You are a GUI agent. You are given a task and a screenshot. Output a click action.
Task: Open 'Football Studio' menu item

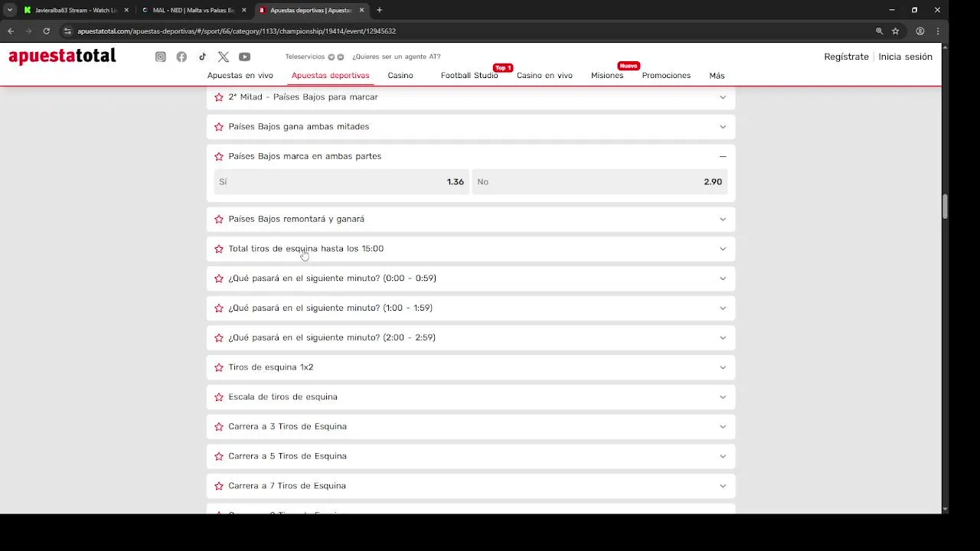pyautogui.click(x=469, y=76)
